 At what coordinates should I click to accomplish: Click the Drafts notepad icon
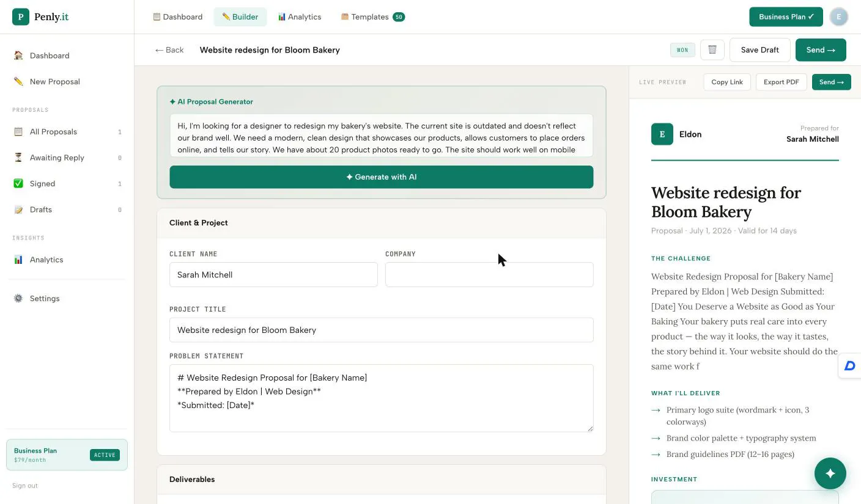(x=18, y=210)
